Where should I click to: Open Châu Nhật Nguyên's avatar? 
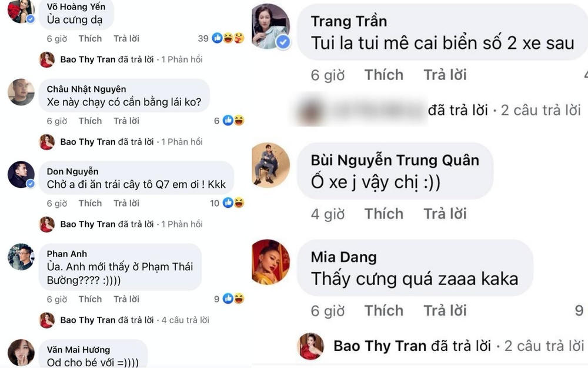click(21, 92)
